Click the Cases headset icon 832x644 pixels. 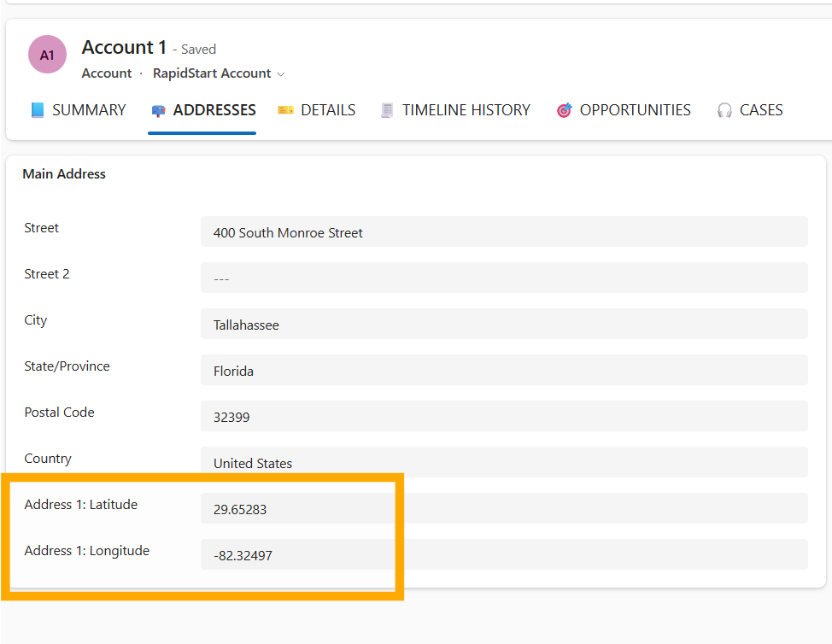coord(724,110)
